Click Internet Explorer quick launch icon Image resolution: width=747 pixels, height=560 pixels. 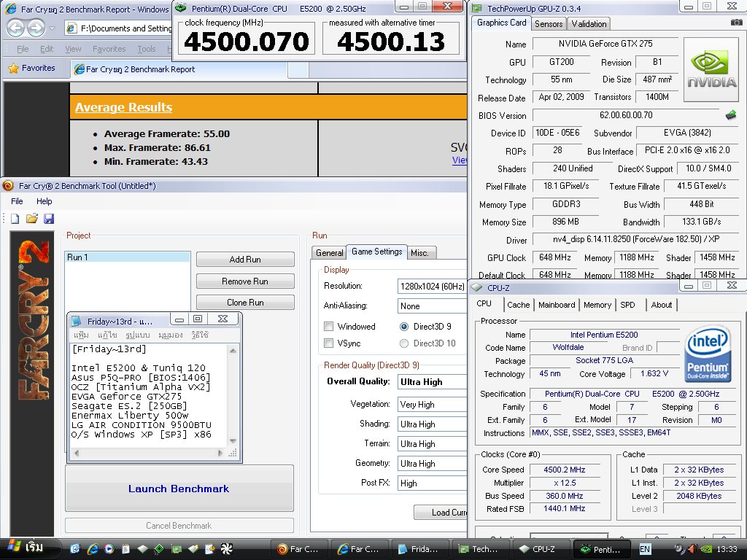(x=93, y=549)
